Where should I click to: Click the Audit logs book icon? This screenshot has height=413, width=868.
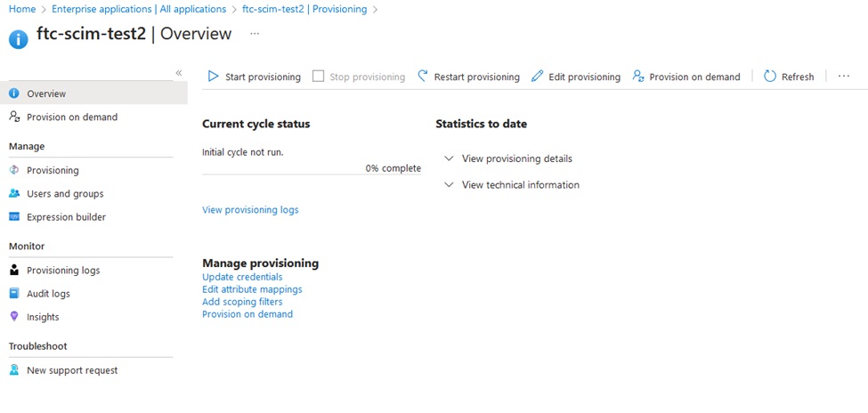click(x=14, y=294)
